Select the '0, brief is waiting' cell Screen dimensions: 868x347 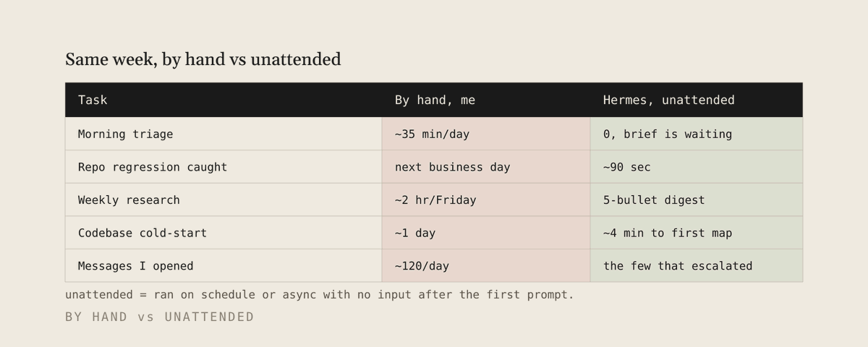point(697,134)
